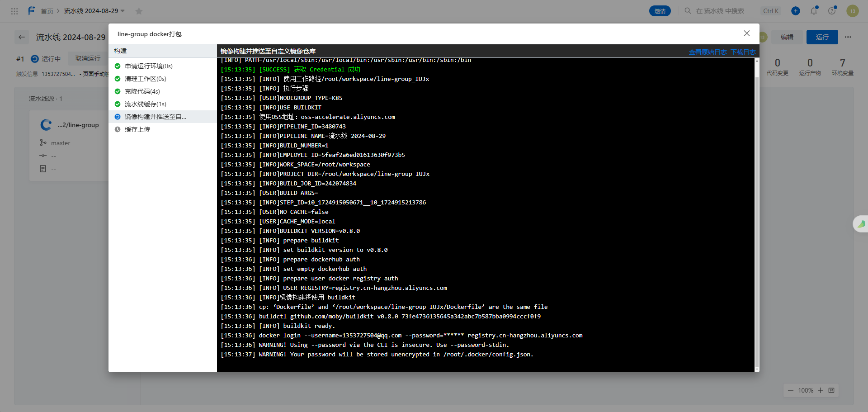Click the blue plus create icon

coord(796,11)
